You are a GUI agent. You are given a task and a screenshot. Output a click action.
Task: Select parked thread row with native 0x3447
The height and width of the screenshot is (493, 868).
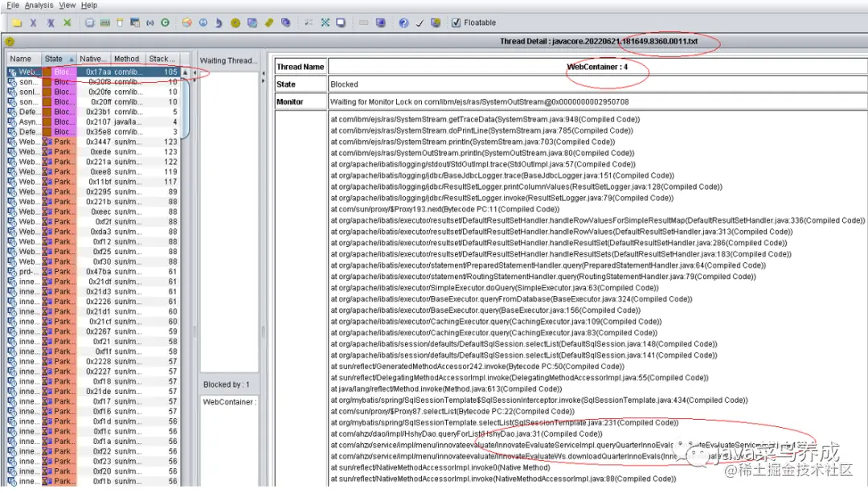[x=93, y=142]
